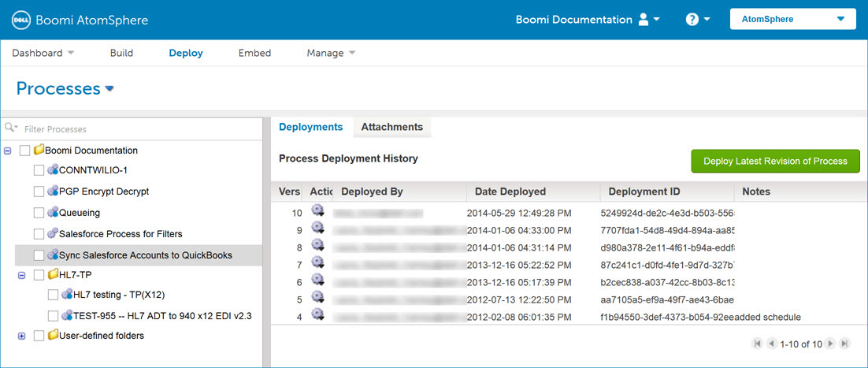Open action gear for version 9
This screenshot has width=868, height=368.
point(317,227)
